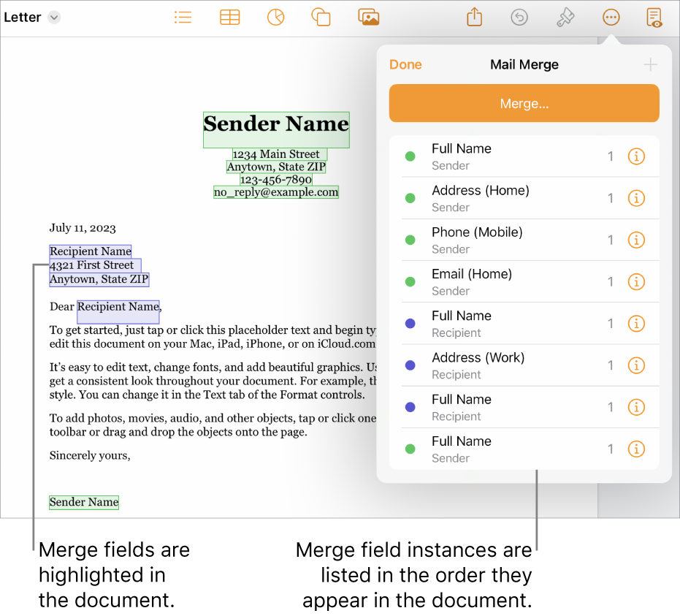This screenshot has width=680, height=616.
Task: Open info for Email (Home) Sender
Action: coord(636,282)
